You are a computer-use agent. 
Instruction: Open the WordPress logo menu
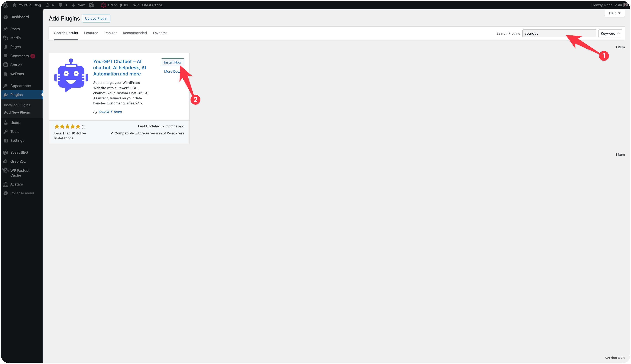pyautogui.click(x=5, y=5)
